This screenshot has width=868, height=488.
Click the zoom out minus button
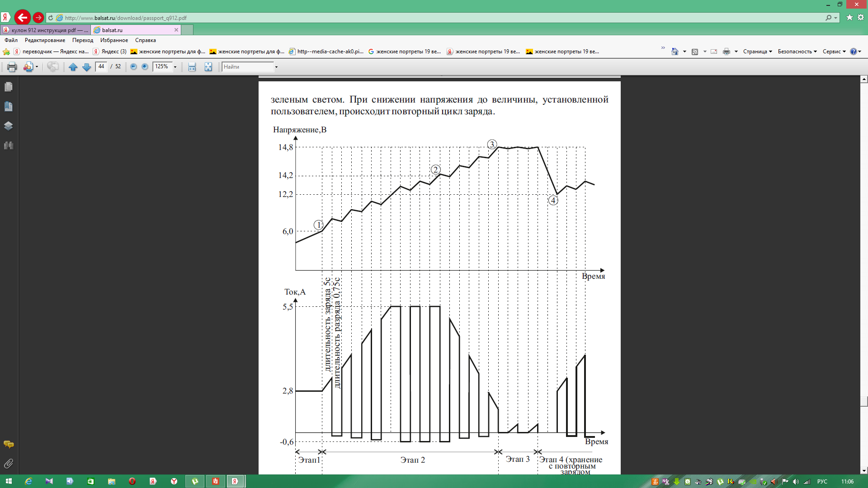point(133,67)
